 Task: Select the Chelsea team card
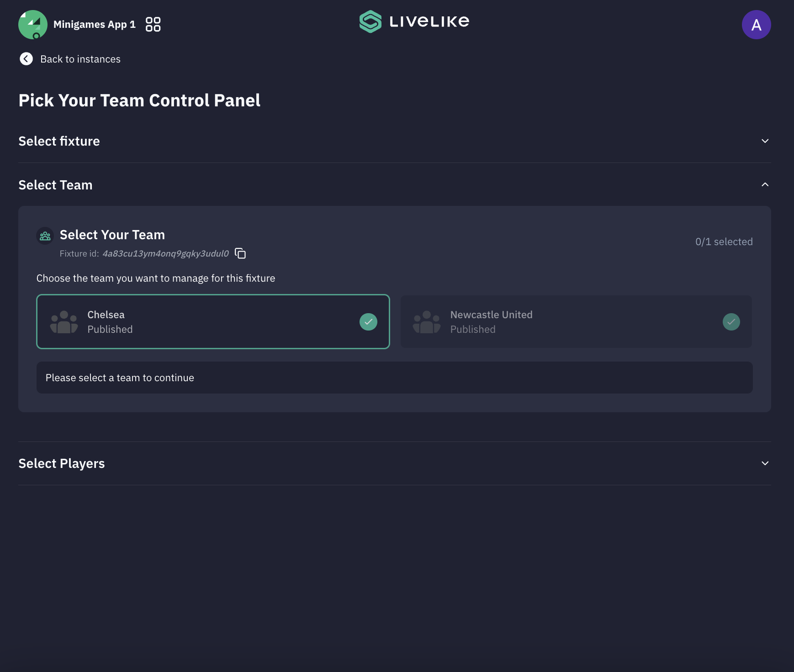pos(213,322)
